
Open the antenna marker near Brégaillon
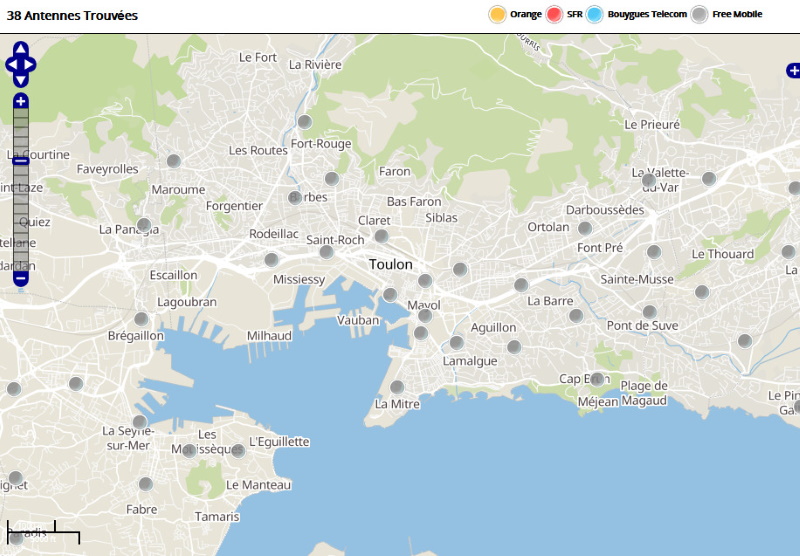(142, 319)
